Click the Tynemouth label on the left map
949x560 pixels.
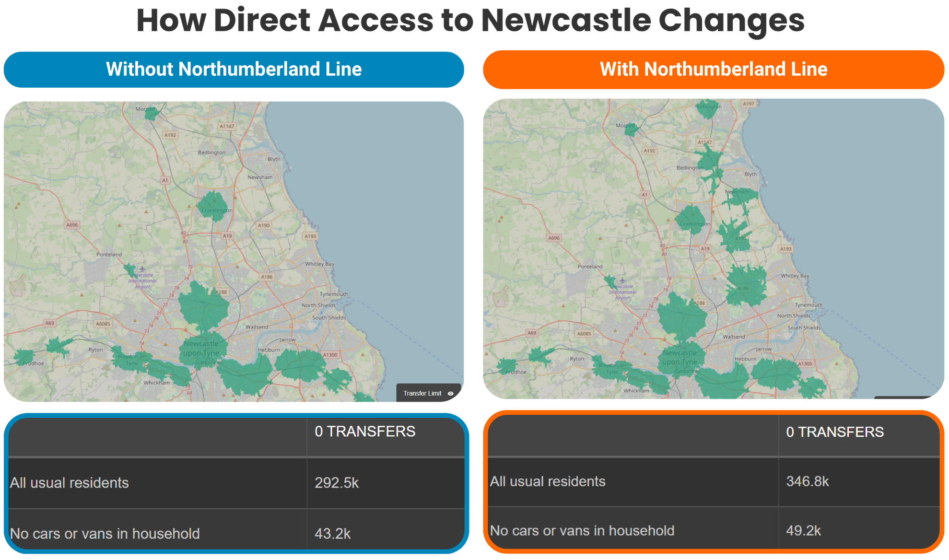333,294
